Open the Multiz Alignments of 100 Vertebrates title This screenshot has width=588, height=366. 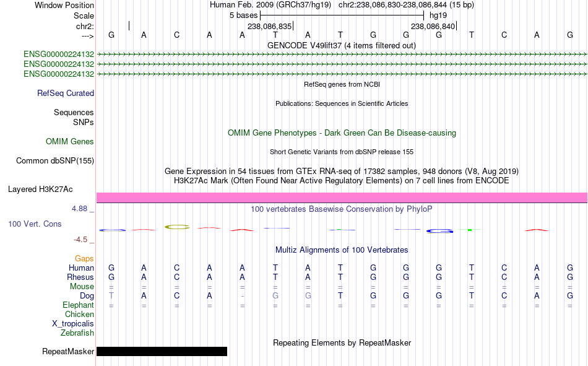[x=342, y=250]
